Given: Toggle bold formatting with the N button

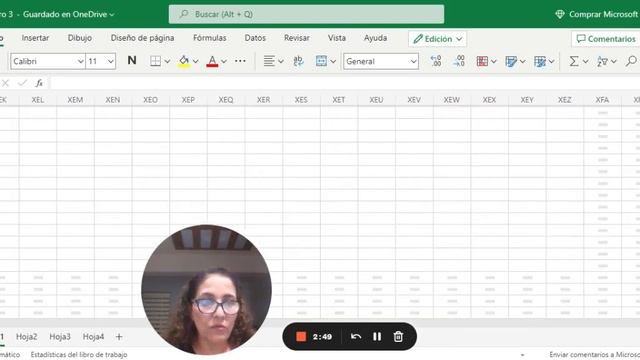Looking at the screenshot, I should pos(131,61).
